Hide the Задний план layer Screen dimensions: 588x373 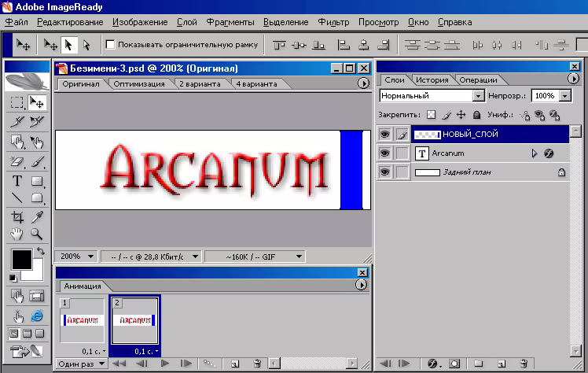coord(384,172)
